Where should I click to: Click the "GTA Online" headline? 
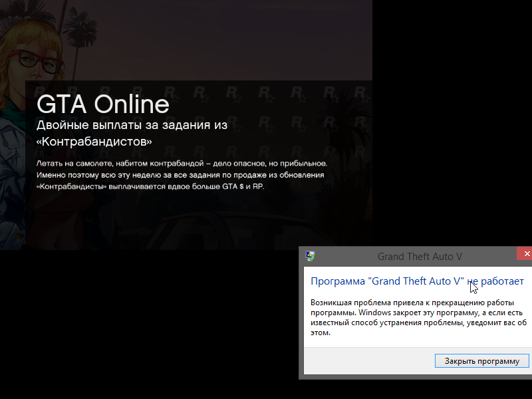click(103, 104)
